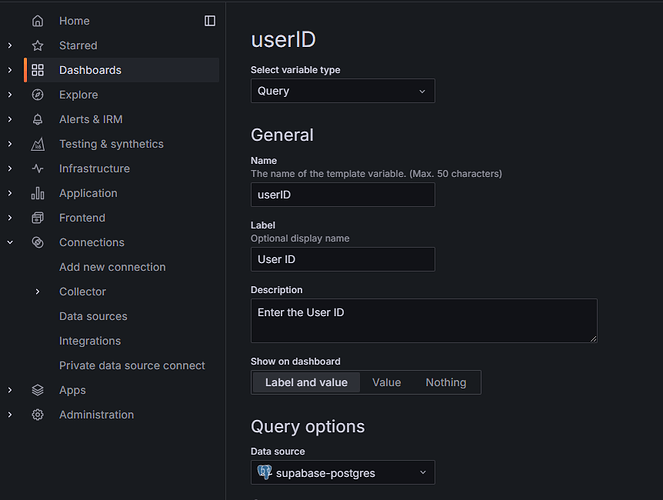The image size is (663, 500).
Task: Dock or undock the sidebar menu
Action: [210, 21]
